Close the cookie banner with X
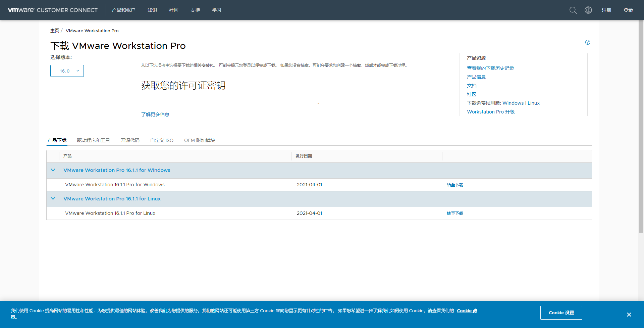 coord(629,315)
